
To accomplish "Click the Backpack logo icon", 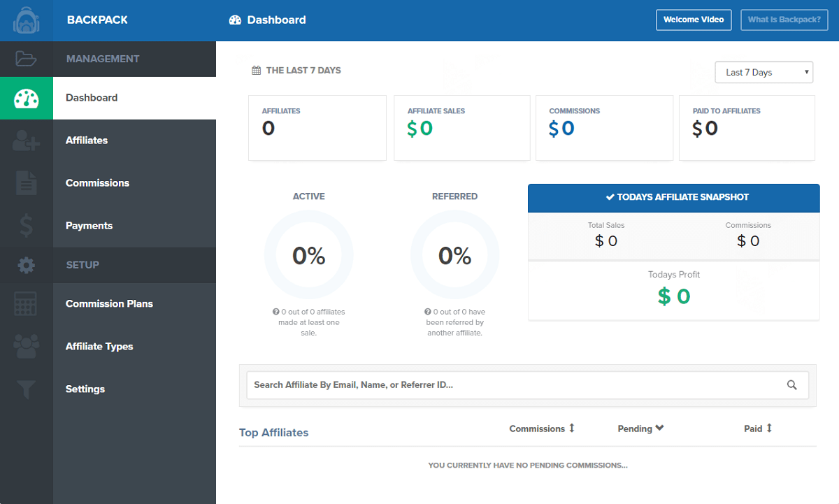I will click(x=26, y=20).
